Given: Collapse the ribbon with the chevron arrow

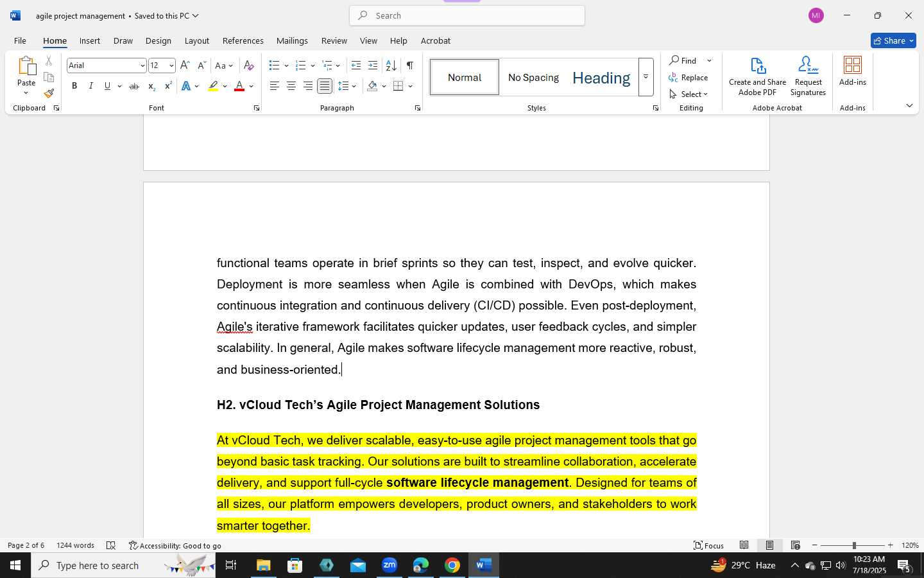Looking at the screenshot, I should tap(909, 106).
